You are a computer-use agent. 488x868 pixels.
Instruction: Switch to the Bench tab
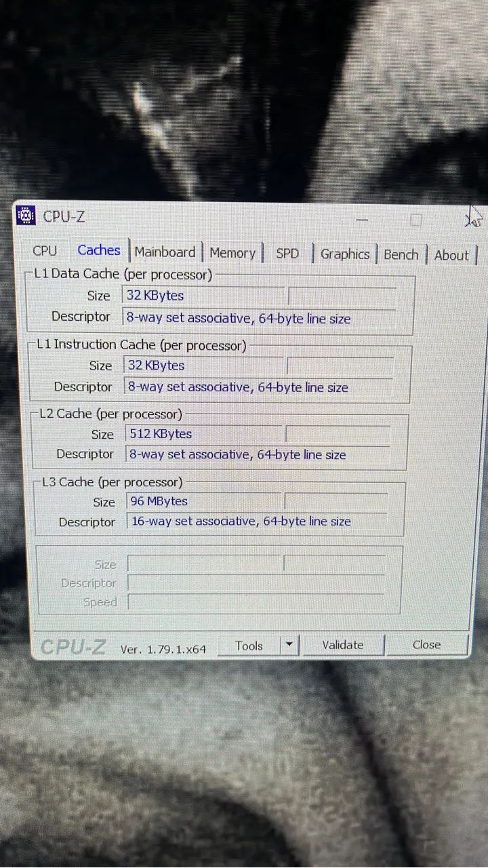coord(401,255)
